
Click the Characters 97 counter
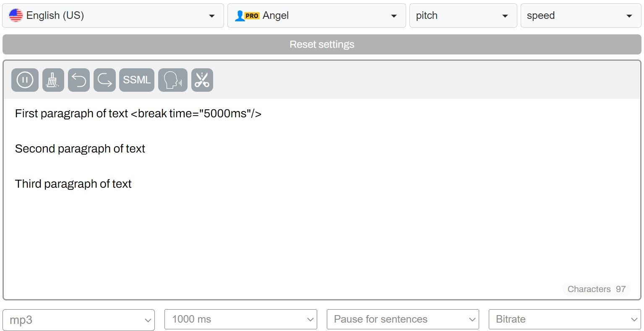[x=596, y=289]
